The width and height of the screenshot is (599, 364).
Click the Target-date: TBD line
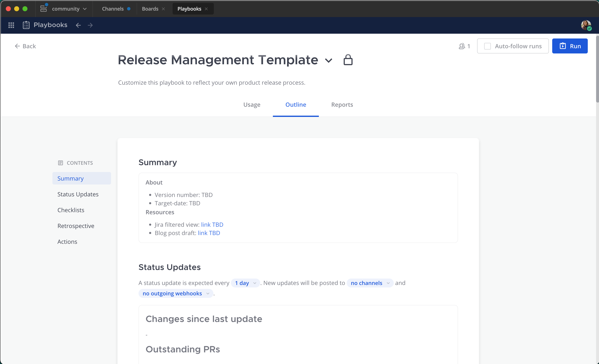click(x=177, y=203)
